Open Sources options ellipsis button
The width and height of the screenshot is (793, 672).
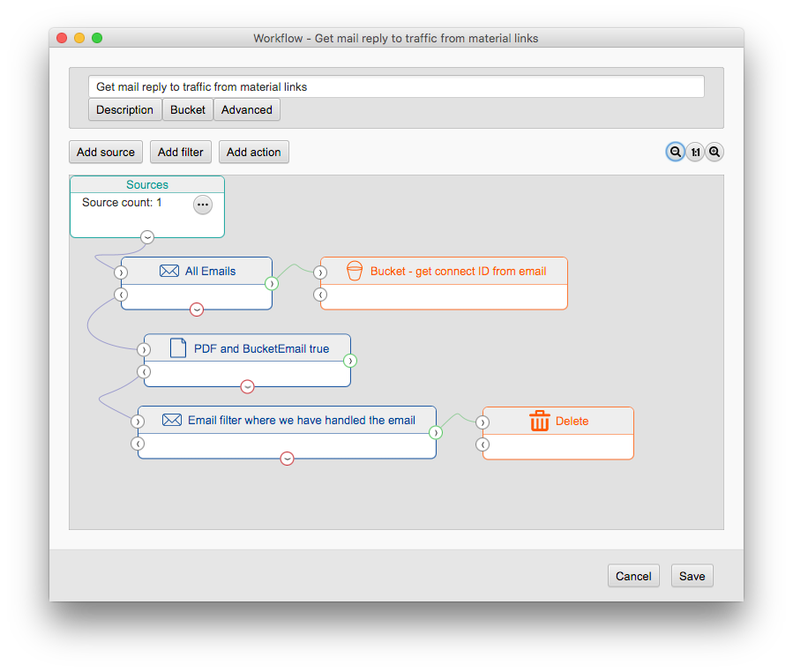point(203,205)
